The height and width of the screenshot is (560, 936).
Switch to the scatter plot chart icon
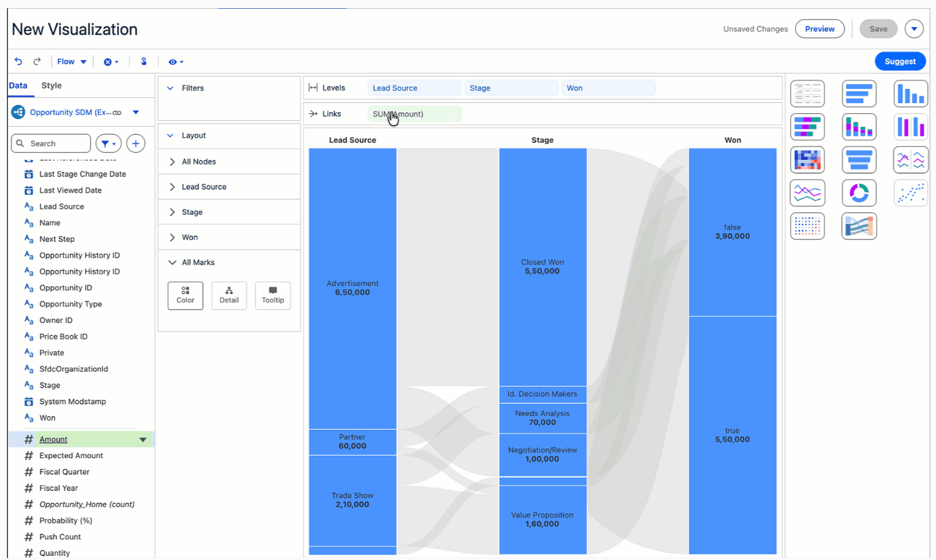click(x=910, y=193)
